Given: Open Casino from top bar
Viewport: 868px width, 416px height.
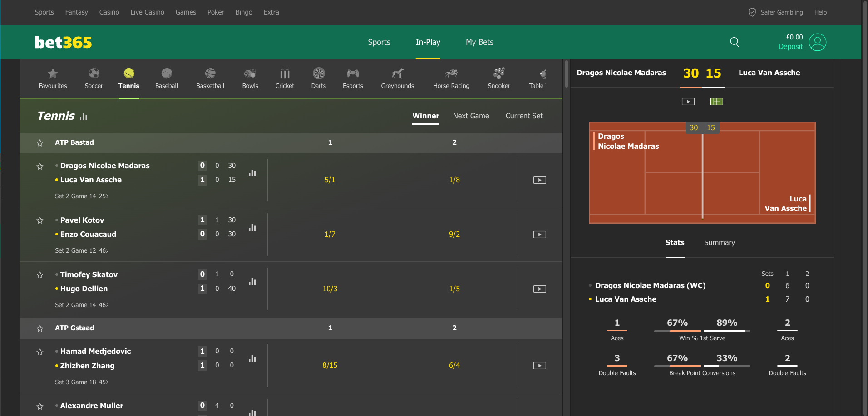Looking at the screenshot, I should click(109, 12).
